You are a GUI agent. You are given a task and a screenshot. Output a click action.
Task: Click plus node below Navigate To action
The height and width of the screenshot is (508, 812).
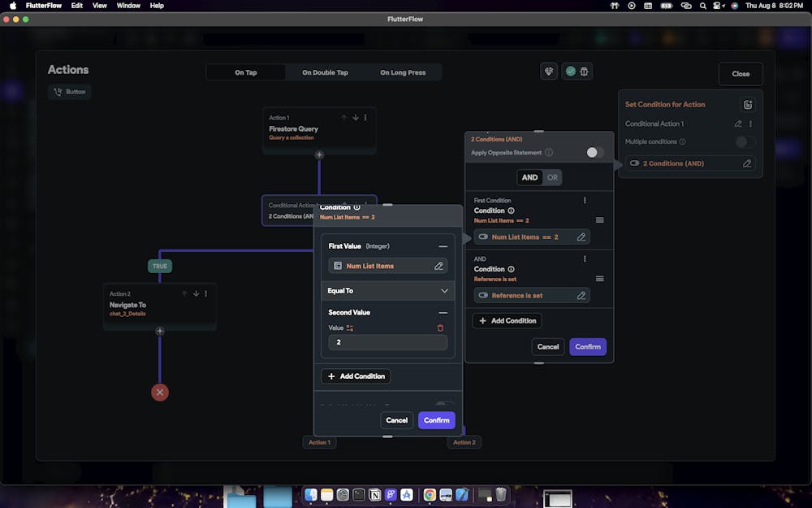160,332
